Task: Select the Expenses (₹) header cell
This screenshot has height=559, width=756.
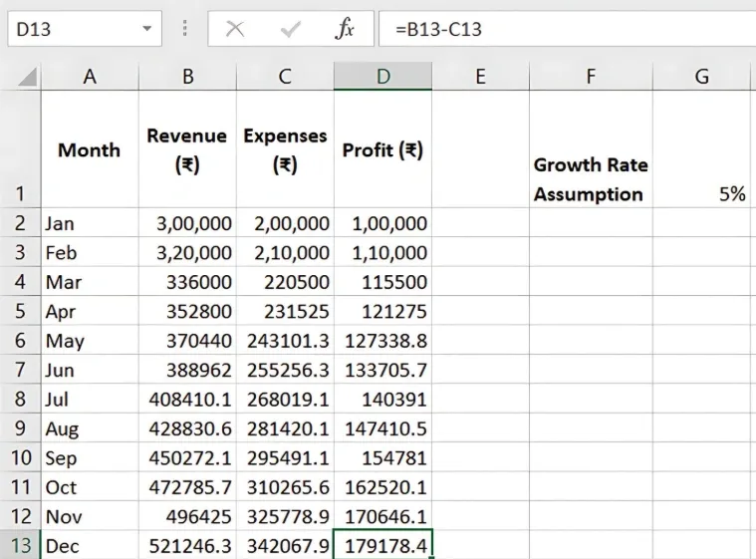Action: click(285, 149)
